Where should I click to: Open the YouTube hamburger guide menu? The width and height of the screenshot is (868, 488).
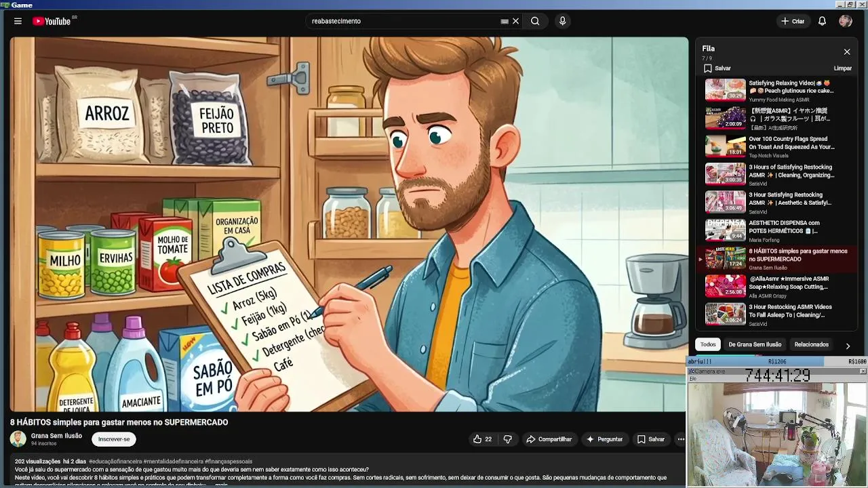[x=18, y=21]
